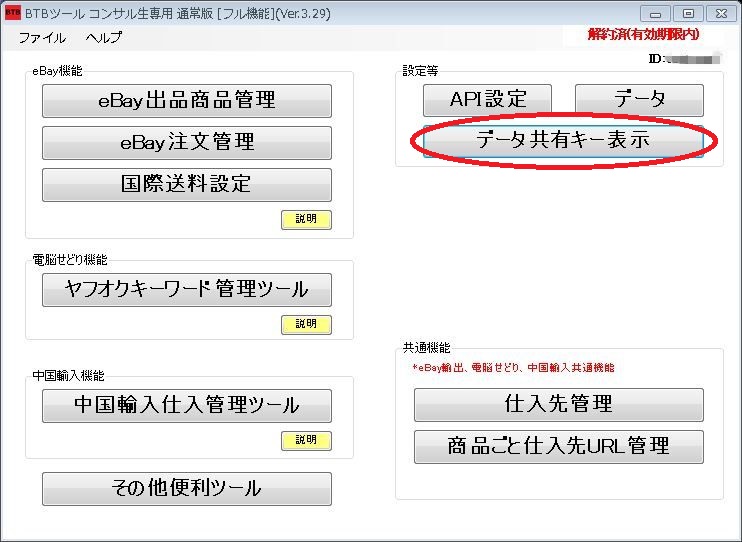Close the BTBツール window
Viewport: 742px width, 542px height.
tap(721, 14)
